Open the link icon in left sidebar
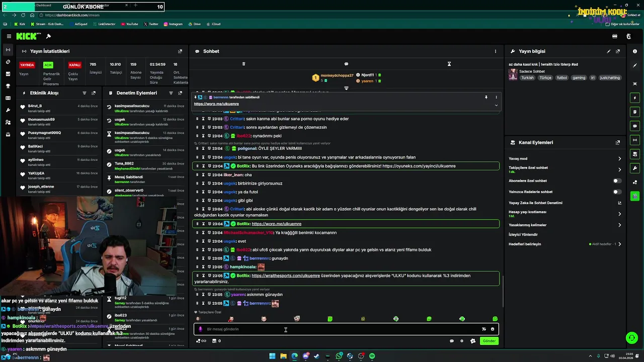Viewport: 644px width, 362px height. (8, 62)
